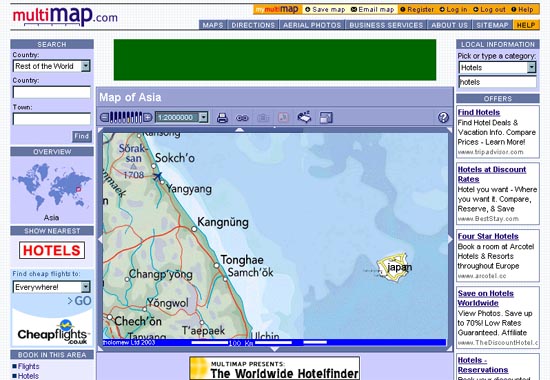550x380 pixels.
Task: Open the map scale 1:2000000 dropdown
Action: tap(203, 117)
